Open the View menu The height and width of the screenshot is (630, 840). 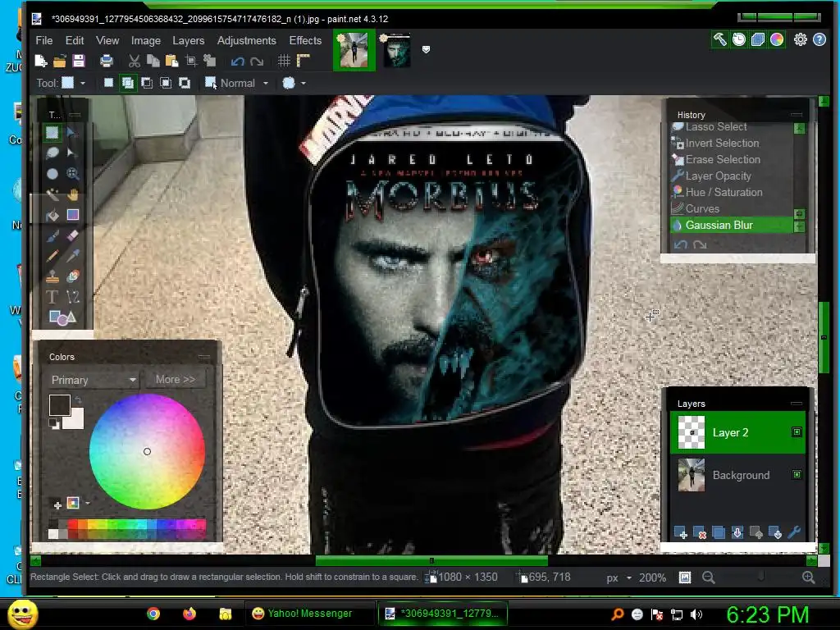coord(107,40)
